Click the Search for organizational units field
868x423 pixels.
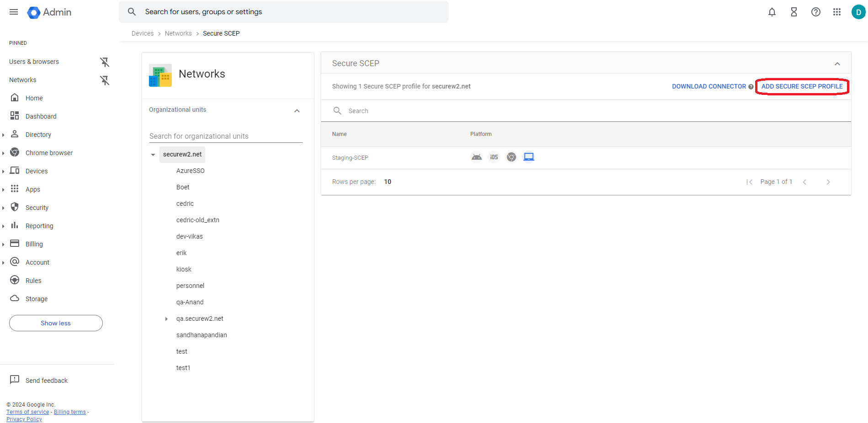coord(226,136)
